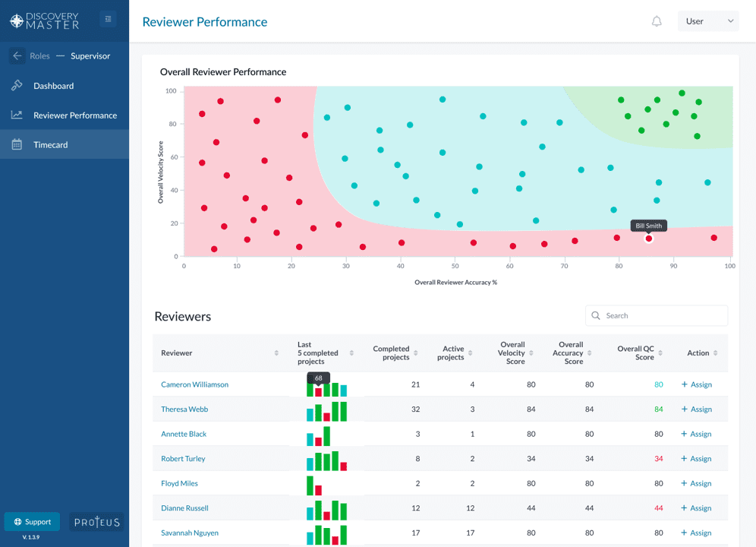Click the notification bell icon

(x=657, y=21)
